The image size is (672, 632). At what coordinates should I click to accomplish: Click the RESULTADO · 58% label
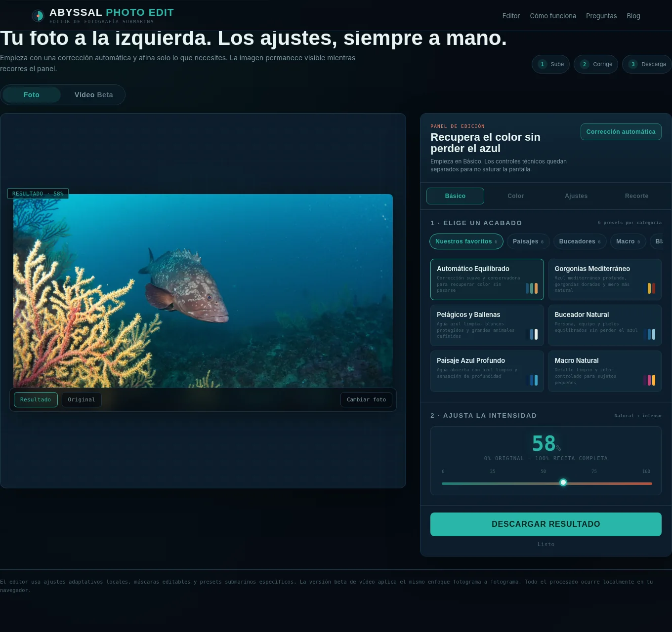coord(38,194)
